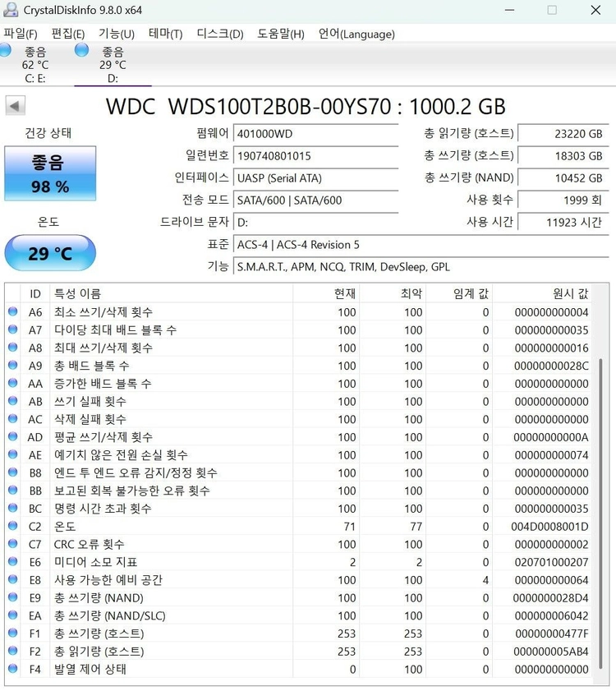
Task: Click the disk title WDC WDS100T2B0B-00YS70
Action: [248, 107]
